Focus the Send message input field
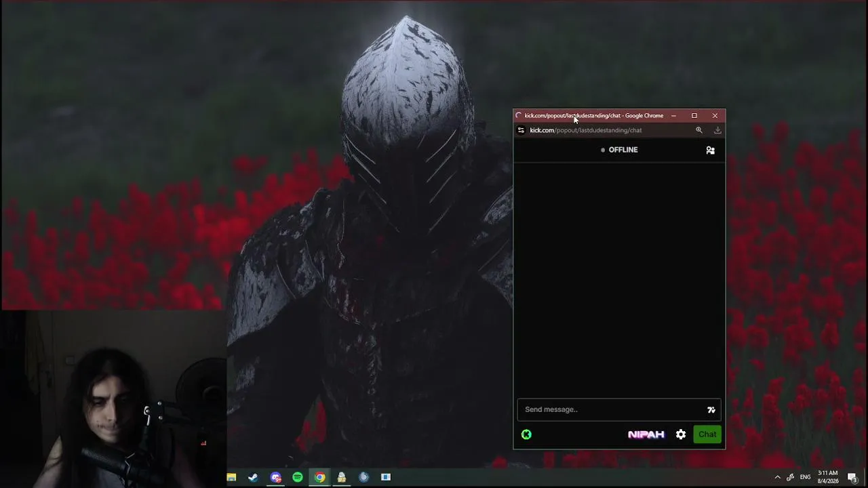This screenshot has width=868, height=488. 618,409
